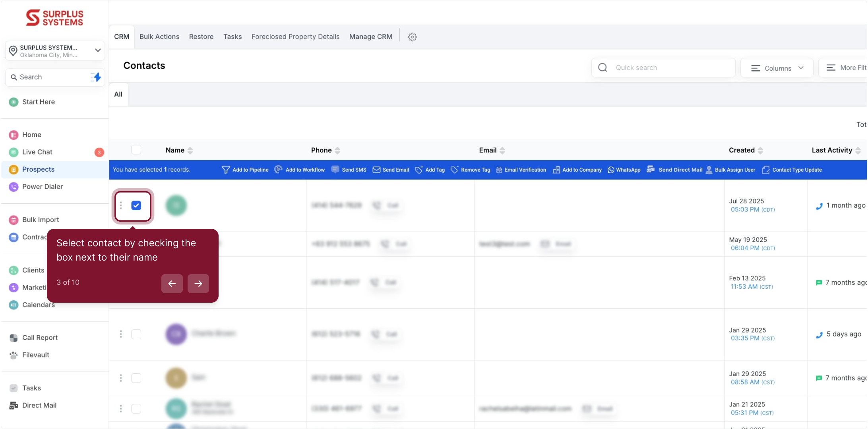Open the row menu for the first contact

[121, 205]
